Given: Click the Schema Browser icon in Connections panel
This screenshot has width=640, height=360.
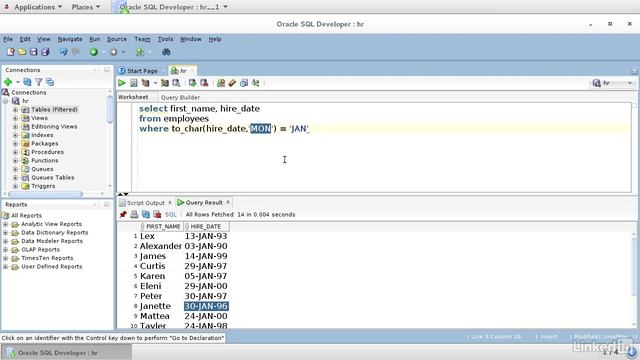Looking at the screenshot, I should pyautogui.click(x=50, y=82).
